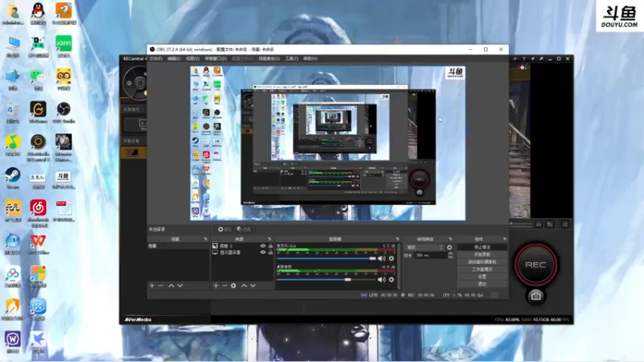
Task: Open the QQ penguin desktop shortcut
Action: tap(38, 14)
